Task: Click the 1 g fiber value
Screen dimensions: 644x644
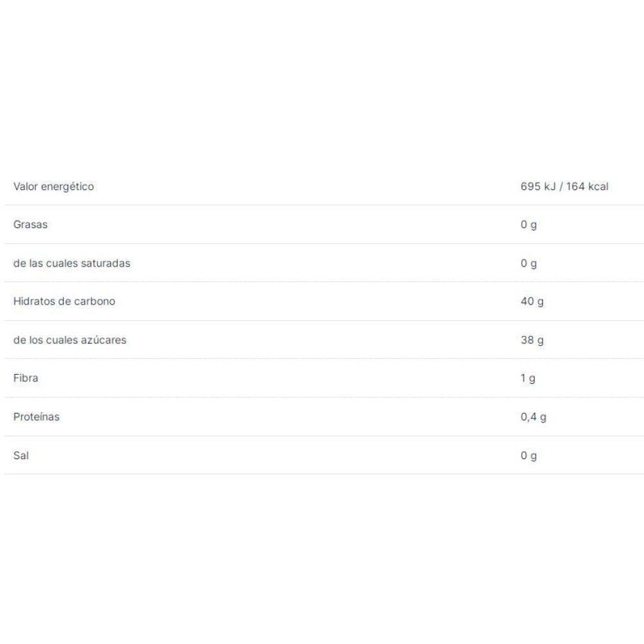Action: coord(527,378)
